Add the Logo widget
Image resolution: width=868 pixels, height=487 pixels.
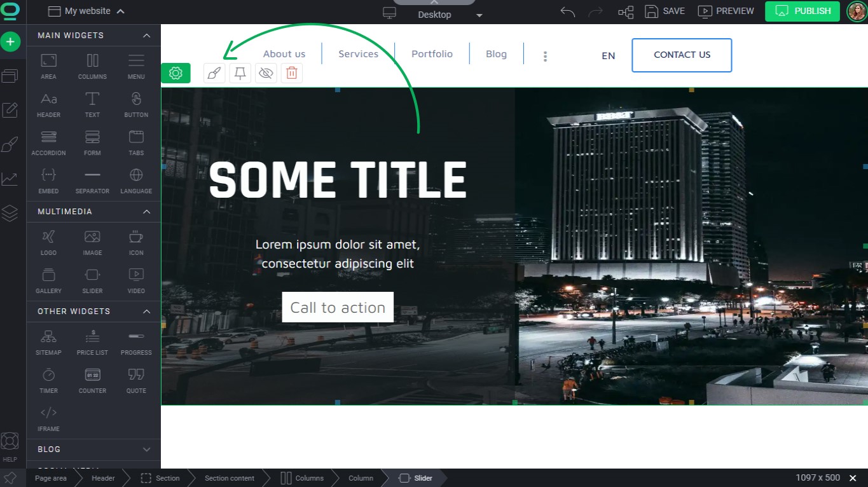tap(48, 242)
